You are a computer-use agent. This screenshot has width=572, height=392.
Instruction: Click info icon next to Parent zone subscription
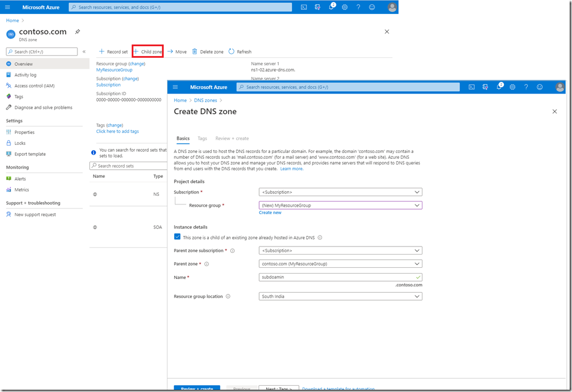click(x=233, y=251)
